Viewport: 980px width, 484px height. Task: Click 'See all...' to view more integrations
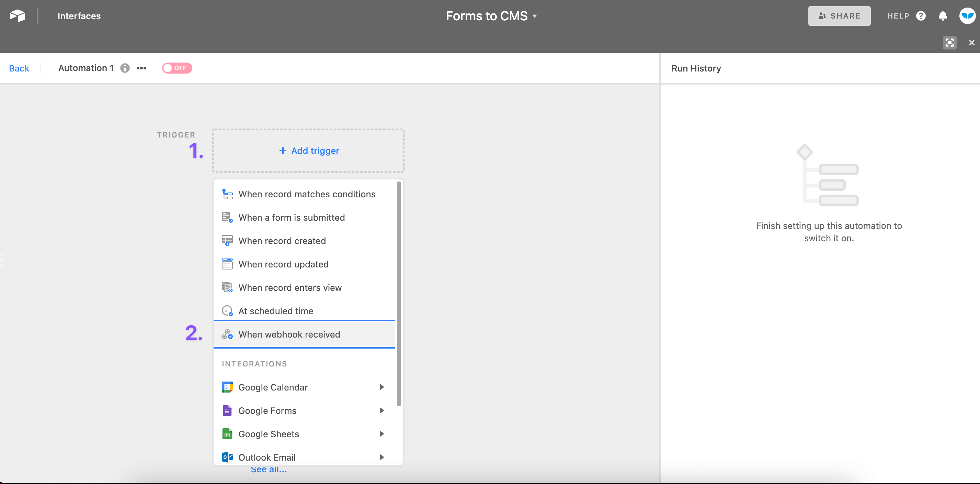pyautogui.click(x=269, y=469)
